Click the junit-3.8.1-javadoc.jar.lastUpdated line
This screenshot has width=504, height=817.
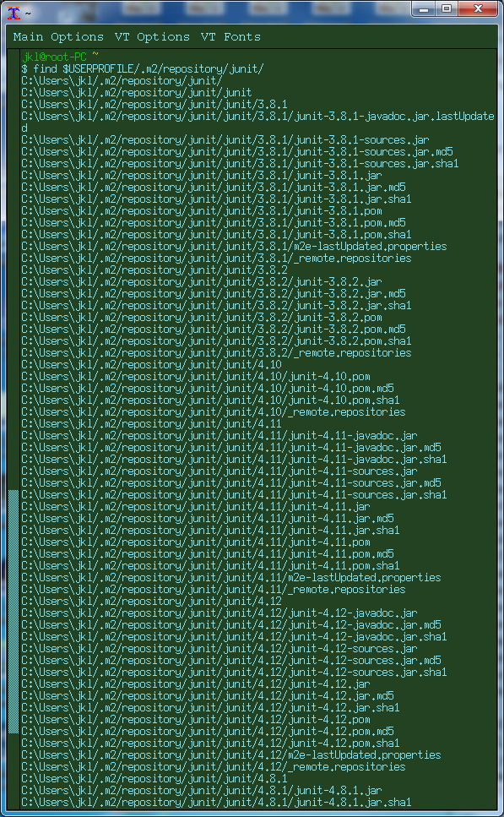coord(257,122)
